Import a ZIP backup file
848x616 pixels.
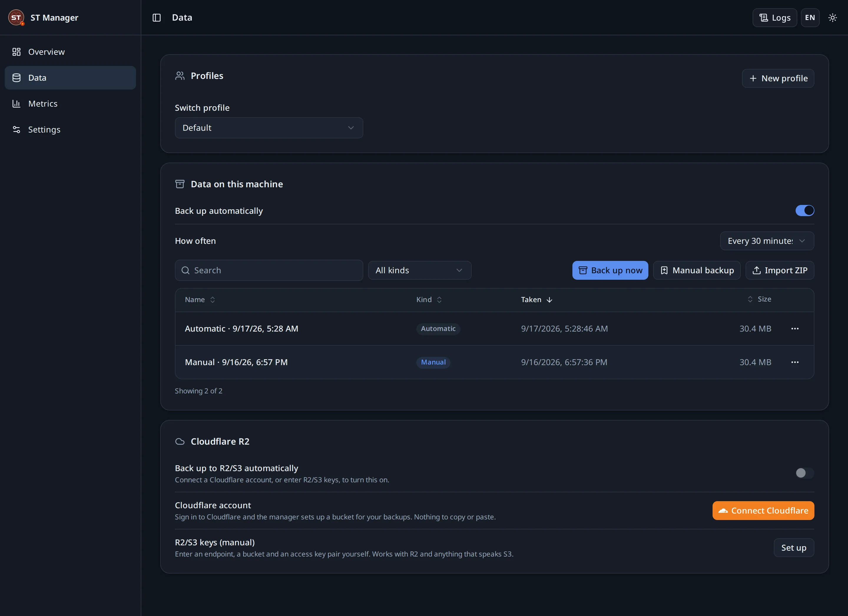pyautogui.click(x=780, y=270)
